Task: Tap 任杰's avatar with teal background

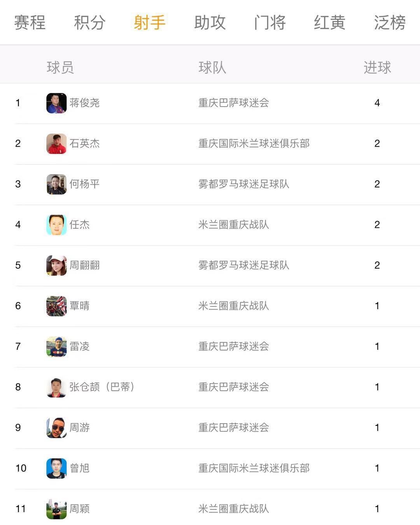Action: (x=56, y=225)
